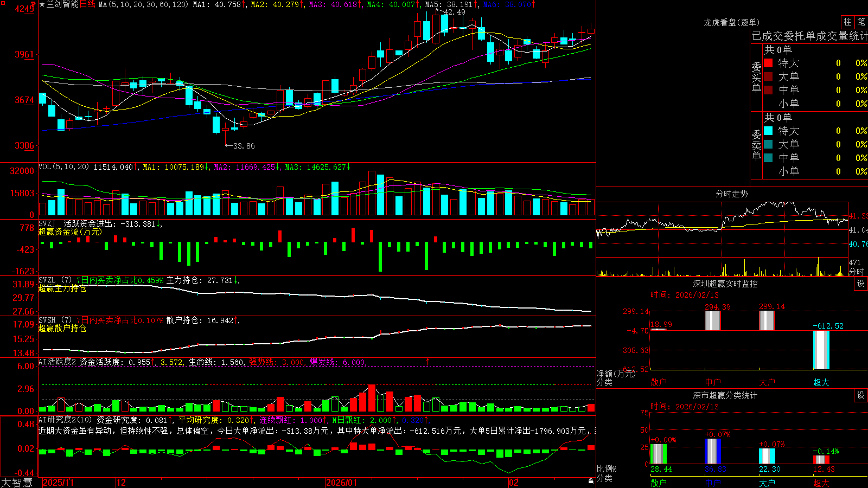Click the 超大 bar showing -612.52
The height and width of the screenshot is (488, 868).
pyautogui.click(x=821, y=350)
